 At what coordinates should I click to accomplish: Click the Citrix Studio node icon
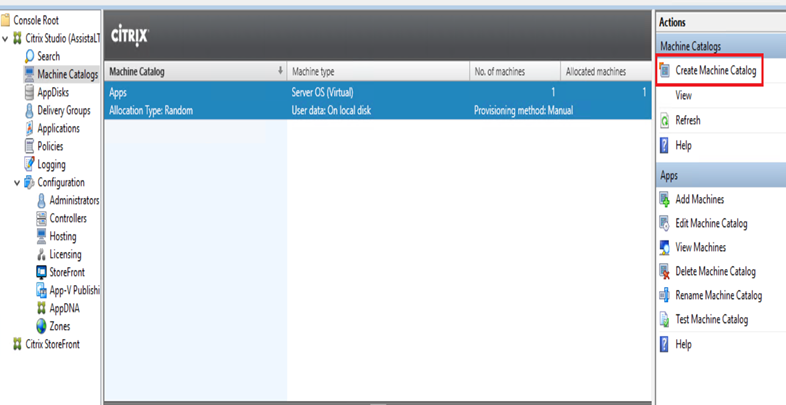(18, 39)
